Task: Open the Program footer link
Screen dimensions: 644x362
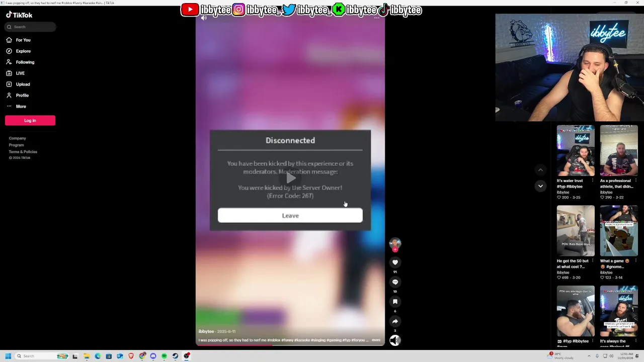Action: (16, 145)
